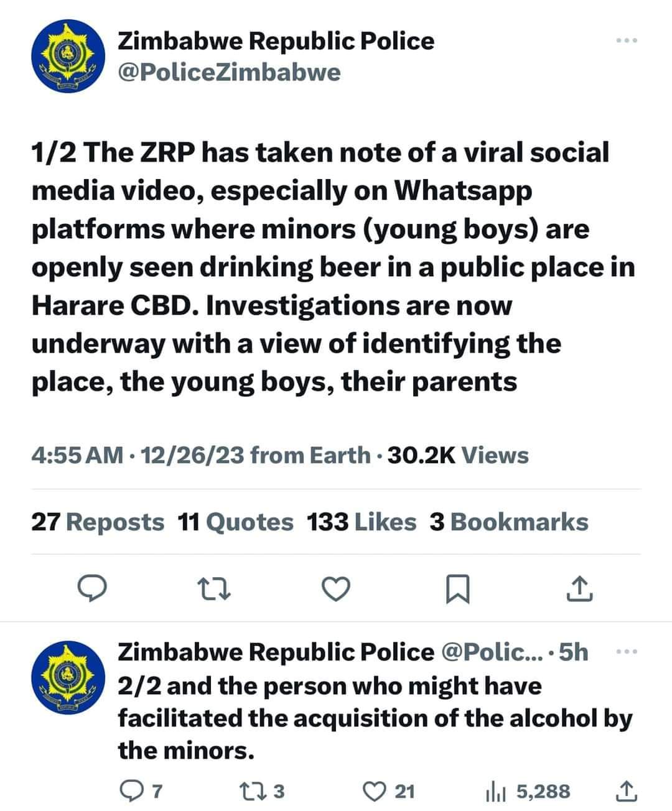Screen dimensions: 672x811
Task: Share the 2/2 reply tweet
Action: 626,790
